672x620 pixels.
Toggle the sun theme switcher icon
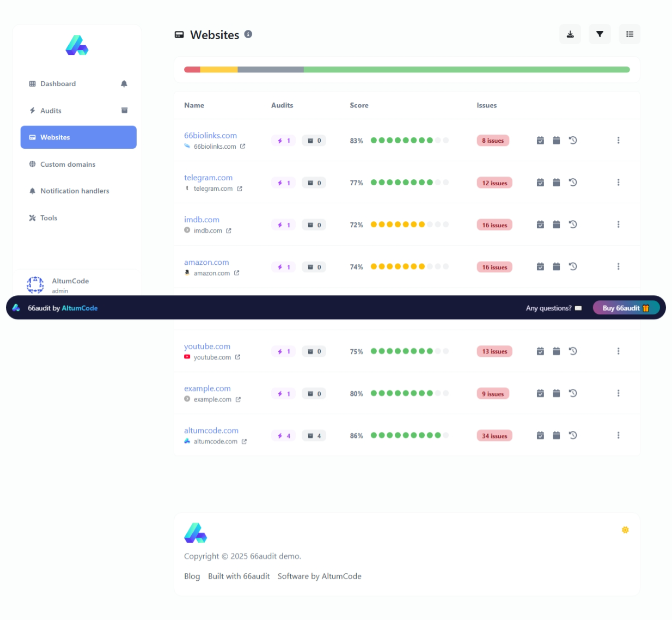click(625, 530)
